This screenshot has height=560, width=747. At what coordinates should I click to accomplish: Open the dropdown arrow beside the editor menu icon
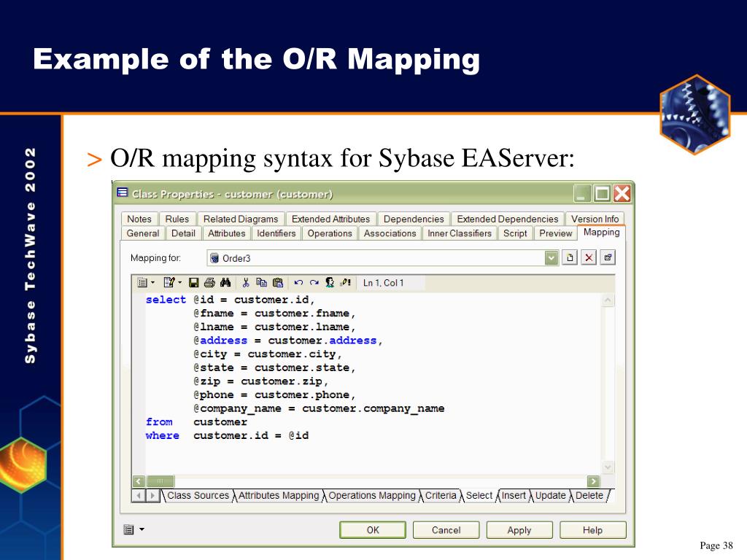pyautogui.click(x=152, y=282)
